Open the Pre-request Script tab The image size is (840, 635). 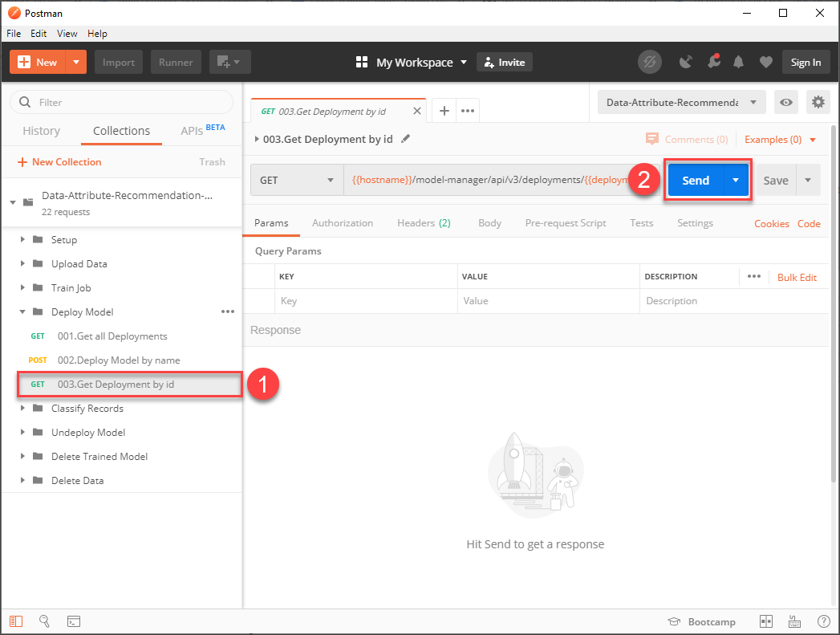[566, 223]
